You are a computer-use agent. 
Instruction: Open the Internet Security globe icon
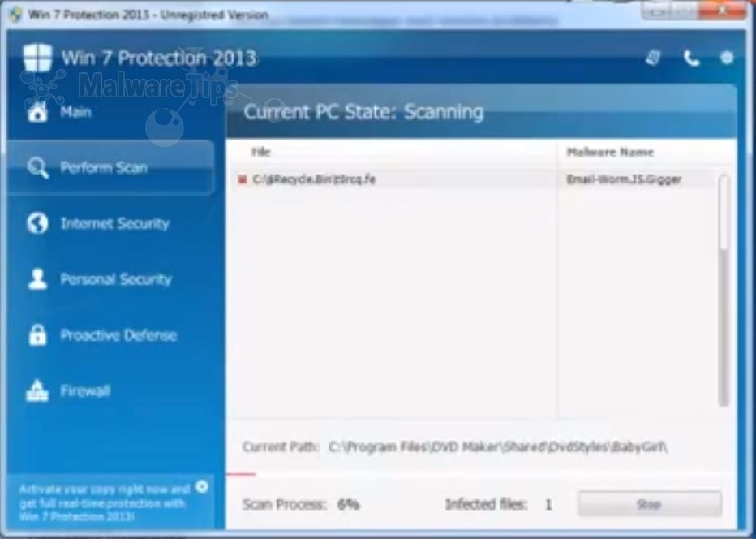tap(37, 223)
